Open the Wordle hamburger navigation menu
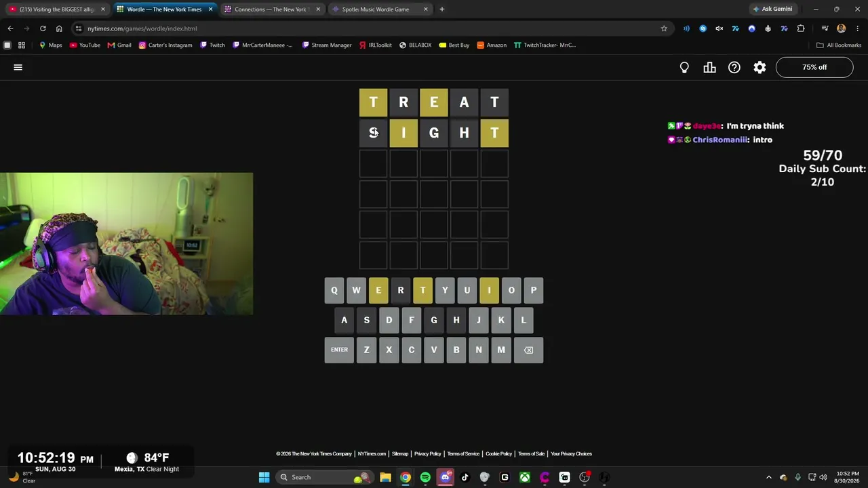Image resolution: width=868 pixels, height=488 pixels. click(18, 67)
